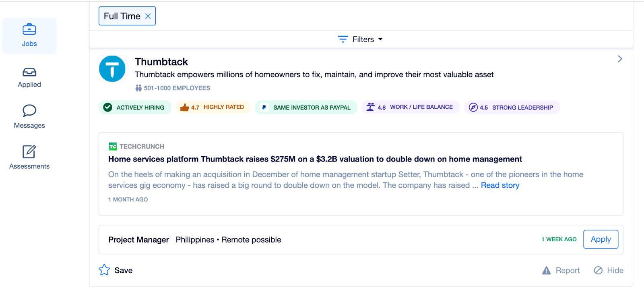Click the Report warning triangle icon
This screenshot has height=290, width=644.
[x=546, y=270]
